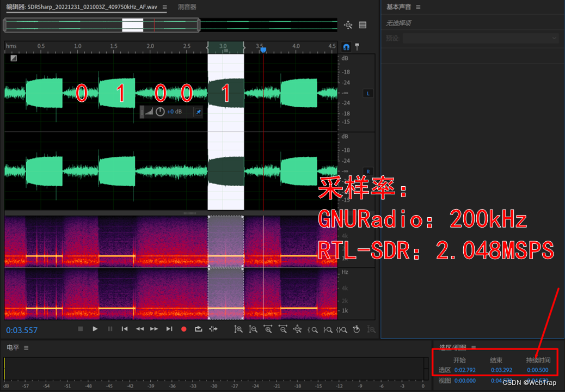Click the selection range end handle on ruler
Viewport: 565px width, 392px height.
tap(244, 47)
